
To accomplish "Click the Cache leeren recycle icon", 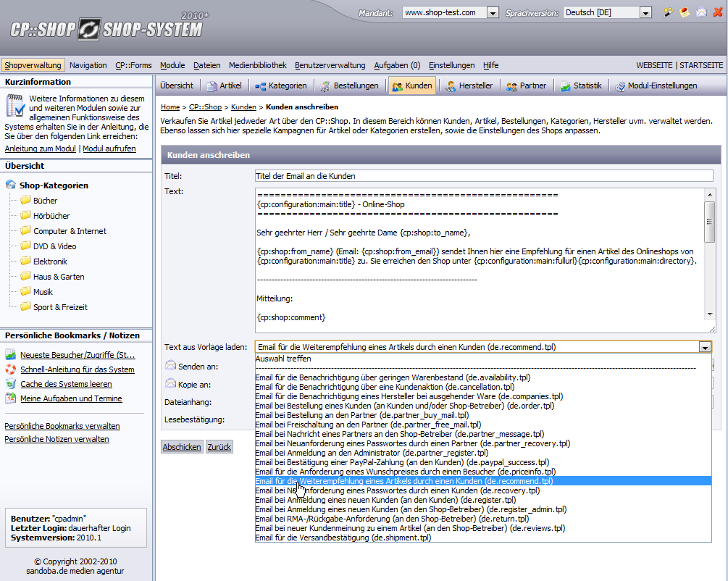I will [11, 384].
